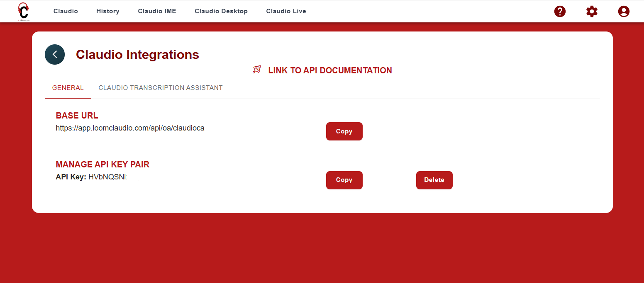Copy the API key
This screenshot has height=283, width=644.
tap(344, 180)
